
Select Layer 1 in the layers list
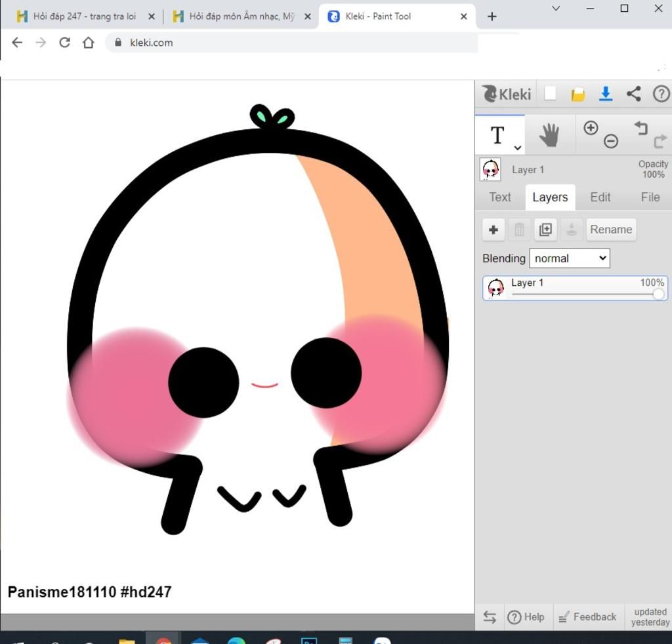pyautogui.click(x=575, y=288)
